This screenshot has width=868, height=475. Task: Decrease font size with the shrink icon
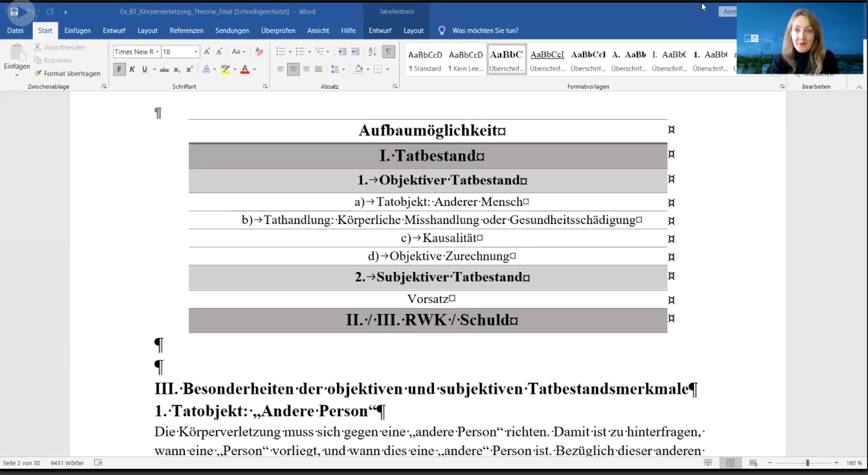click(x=219, y=52)
